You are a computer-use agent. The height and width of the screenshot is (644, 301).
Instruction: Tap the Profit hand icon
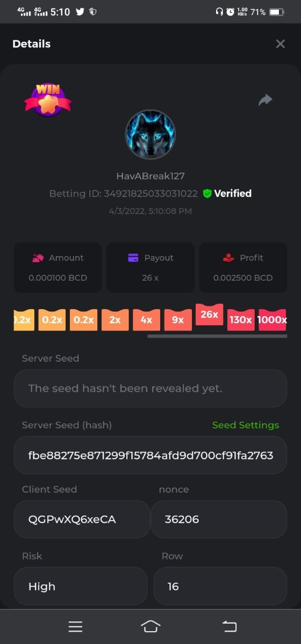228,258
